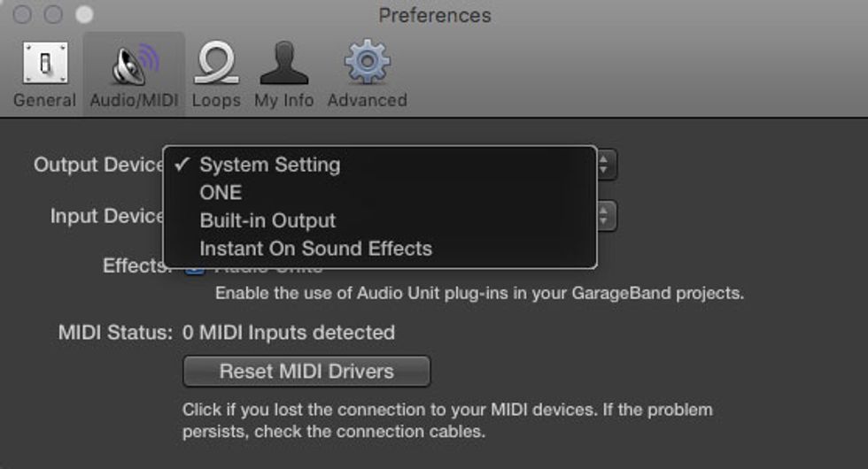Viewport: 868px width, 469px height.
Task: Open the Advanced gear icon
Action: [x=367, y=61]
